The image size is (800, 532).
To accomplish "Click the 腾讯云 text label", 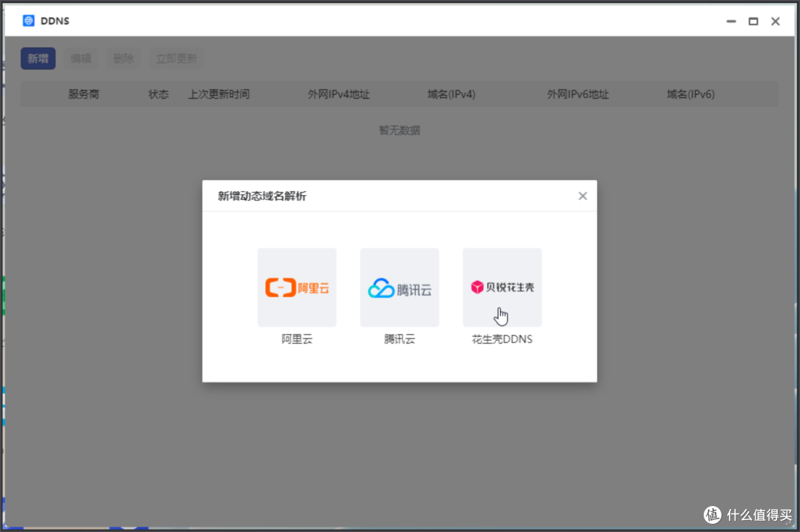I will pyautogui.click(x=399, y=339).
